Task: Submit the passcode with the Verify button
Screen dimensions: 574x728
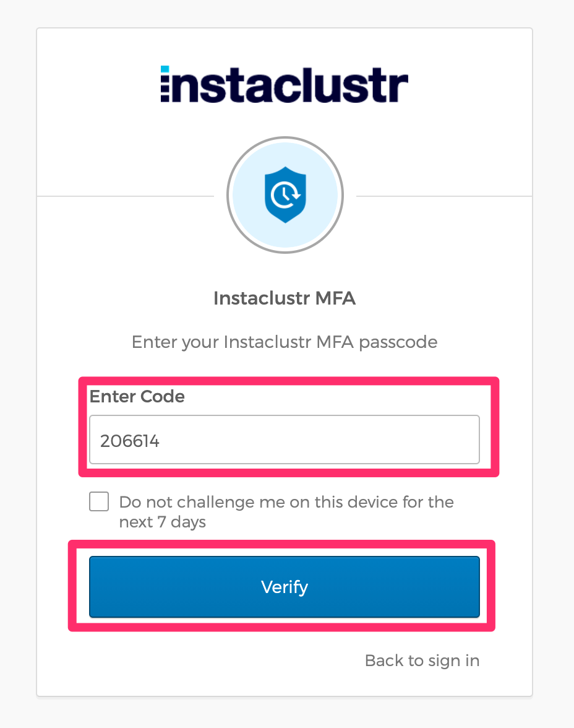Action: pos(285,586)
